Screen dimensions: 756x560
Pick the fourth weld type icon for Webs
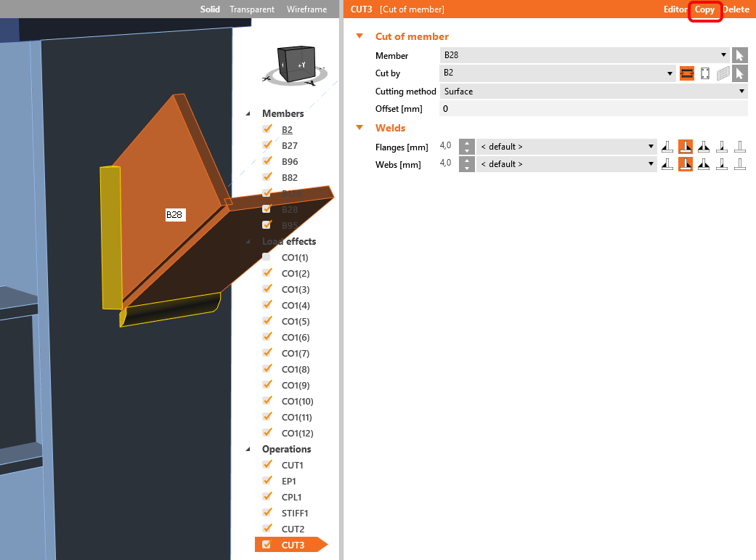tap(721, 164)
